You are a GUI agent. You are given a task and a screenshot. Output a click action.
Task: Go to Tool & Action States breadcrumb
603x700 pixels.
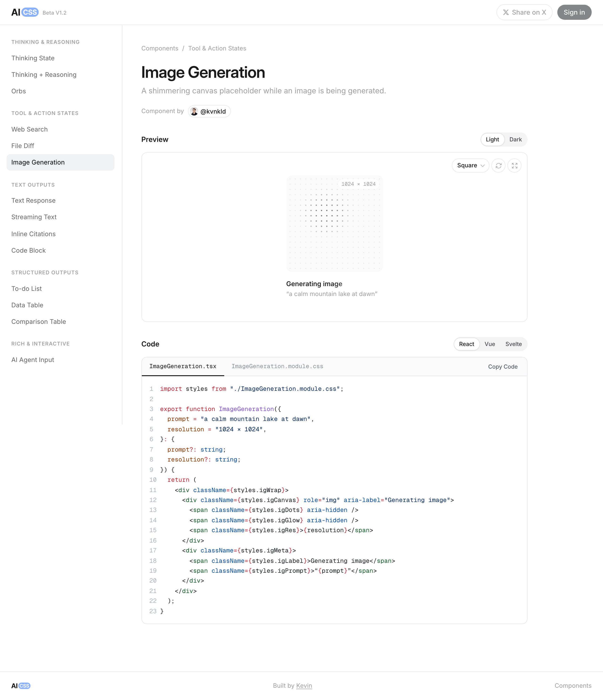coord(217,48)
